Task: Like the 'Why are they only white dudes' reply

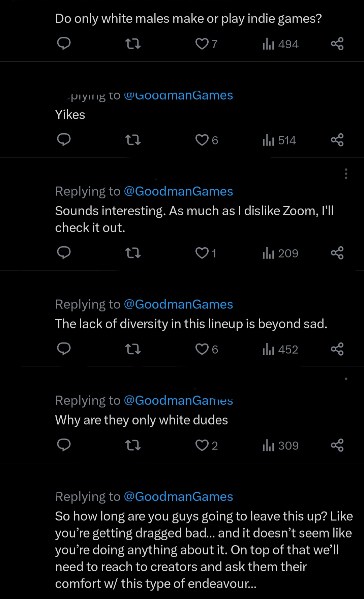Action: click(202, 445)
